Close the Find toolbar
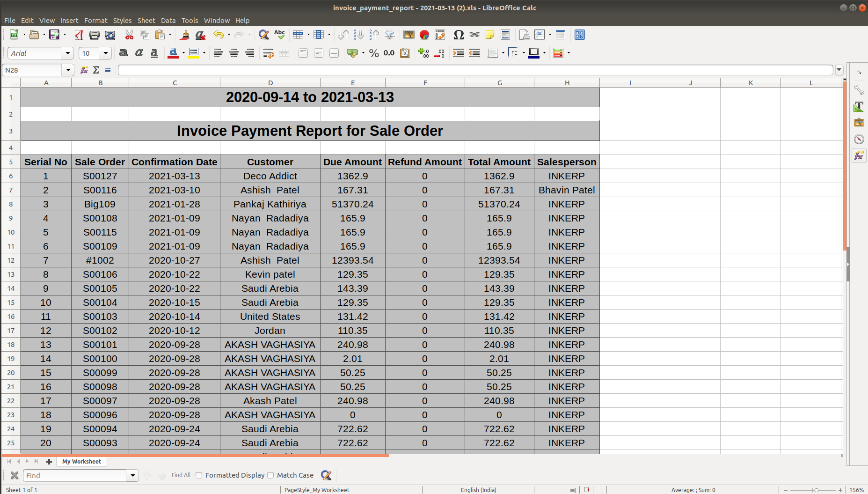The image size is (868, 494). coord(15,475)
